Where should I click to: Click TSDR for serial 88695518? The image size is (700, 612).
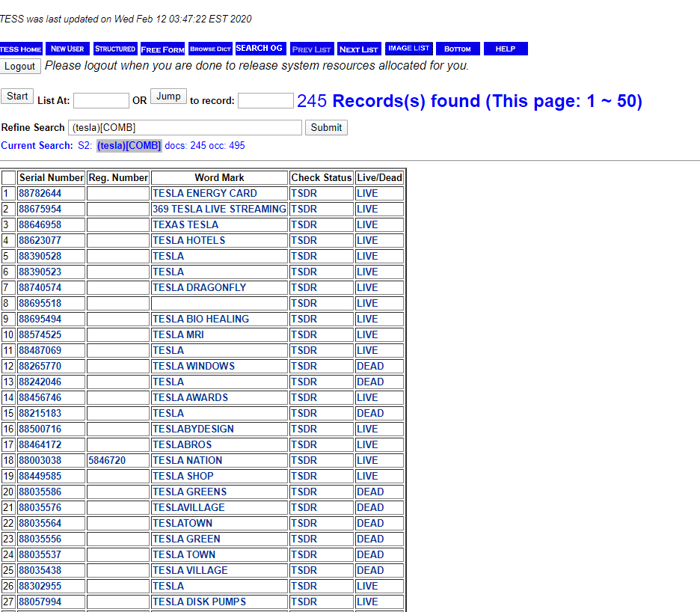click(304, 303)
